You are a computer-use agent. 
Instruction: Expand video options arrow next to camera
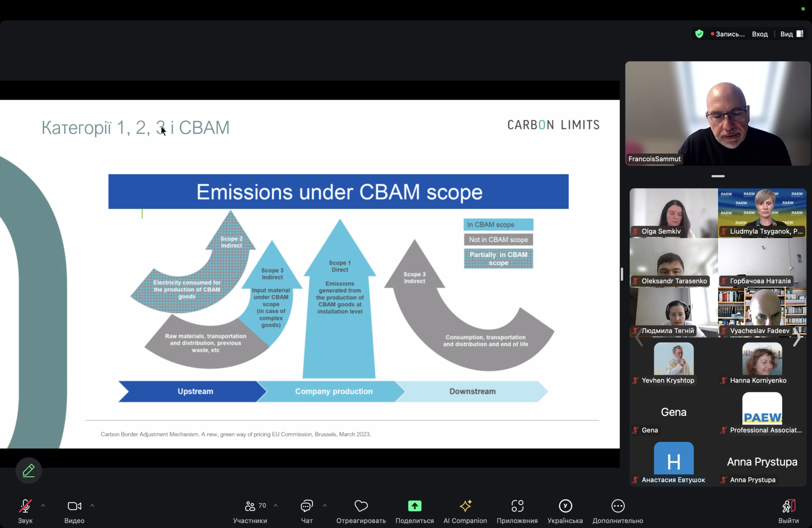coord(92,505)
